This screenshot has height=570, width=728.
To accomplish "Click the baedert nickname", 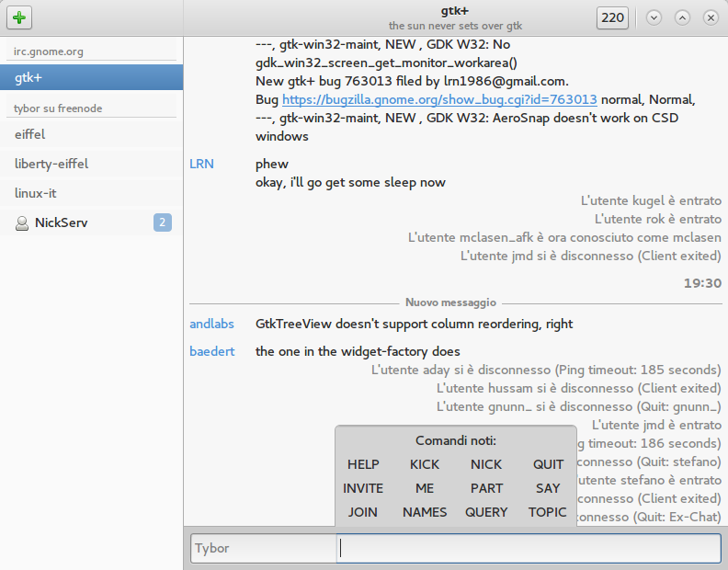I will pyautogui.click(x=212, y=351).
